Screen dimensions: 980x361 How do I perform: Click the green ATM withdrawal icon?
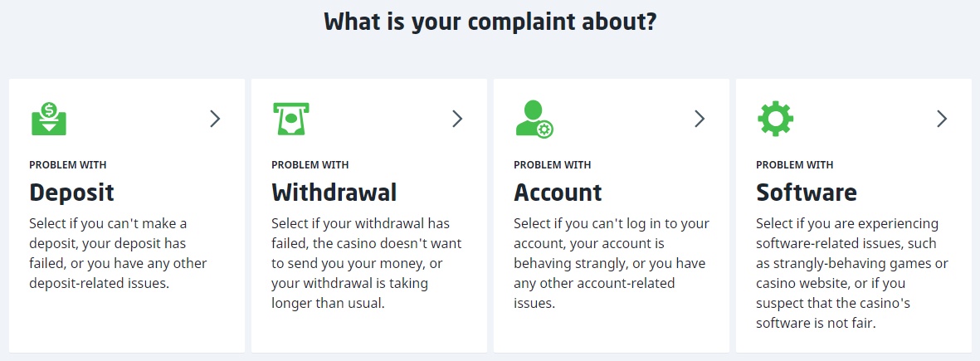coord(290,120)
